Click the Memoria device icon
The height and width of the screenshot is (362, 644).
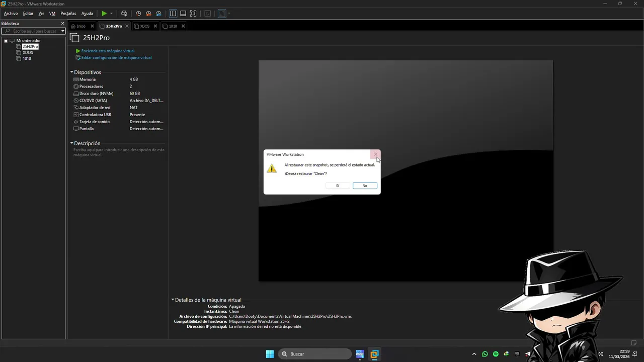click(76, 79)
